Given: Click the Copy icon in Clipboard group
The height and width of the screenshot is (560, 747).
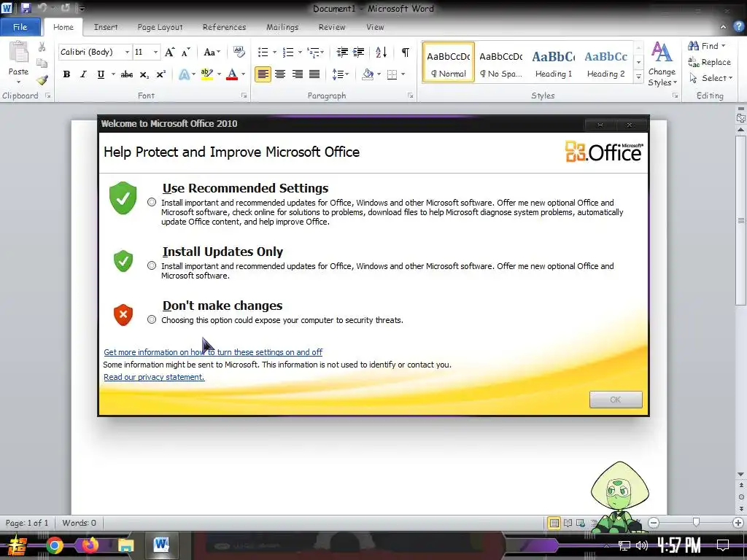Looking at the screenshot, I should pos(42,63).
